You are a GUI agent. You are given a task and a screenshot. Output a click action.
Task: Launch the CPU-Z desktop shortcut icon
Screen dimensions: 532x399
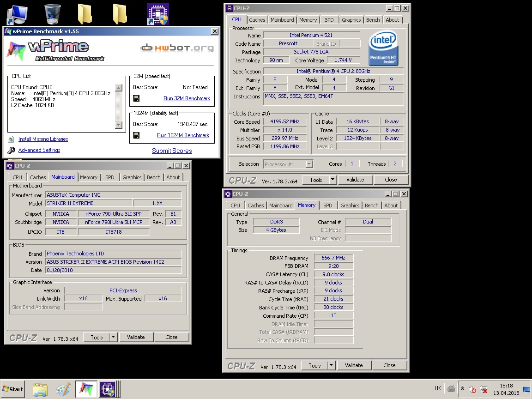click(x=157, y=14)
